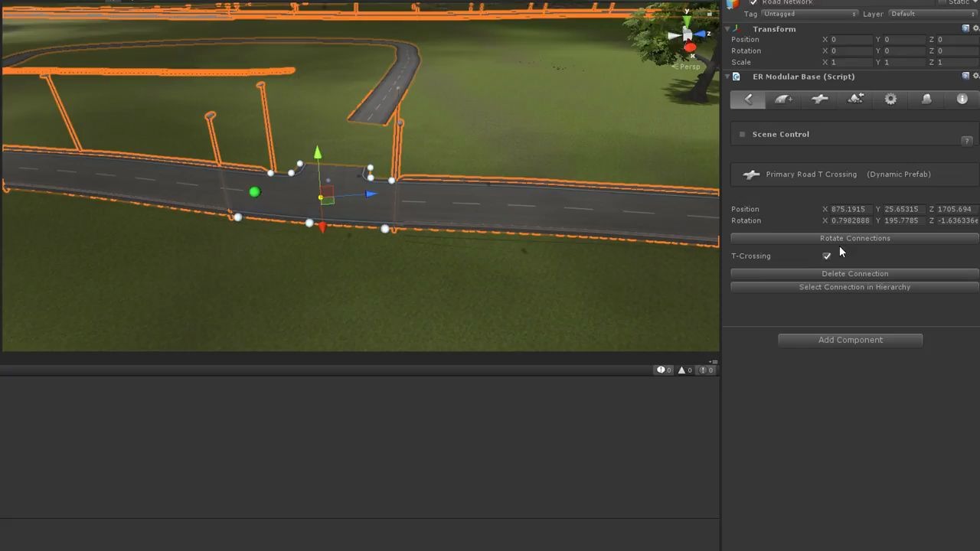Click the Transform Rotation Y field
The image size is (980, 551).
click(905, 51)
